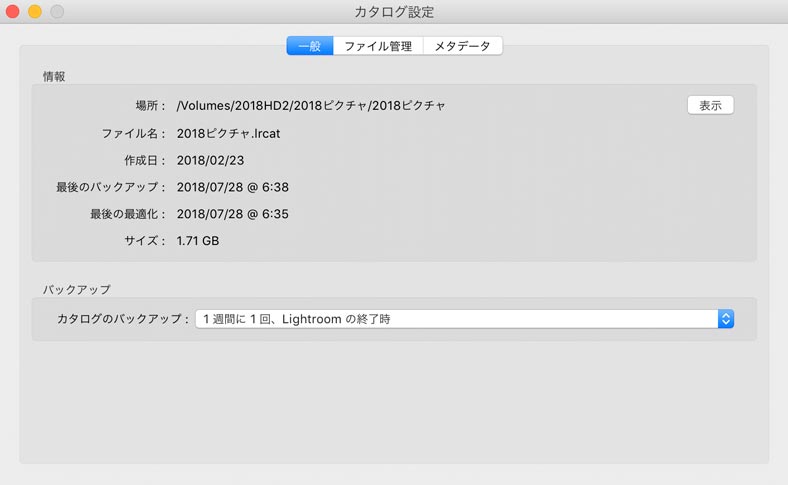The height and width of the screenshot is (485, 788).
Task: Open the カタログのバックアップ dropdown
Action: click(x=464, y=319)
